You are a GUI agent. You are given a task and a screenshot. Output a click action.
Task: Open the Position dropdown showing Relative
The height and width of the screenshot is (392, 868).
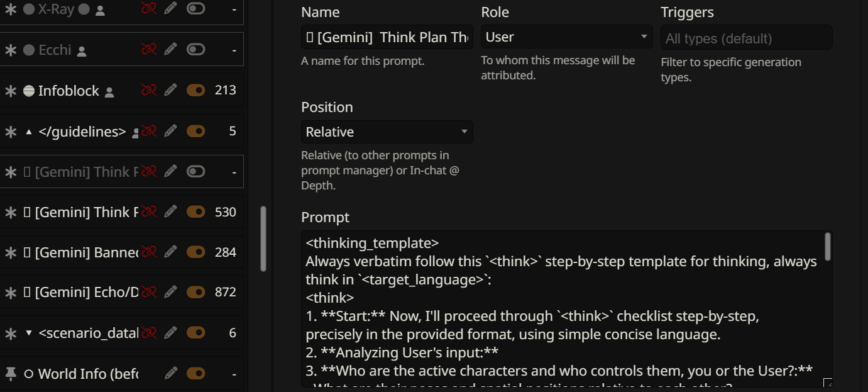387,132
